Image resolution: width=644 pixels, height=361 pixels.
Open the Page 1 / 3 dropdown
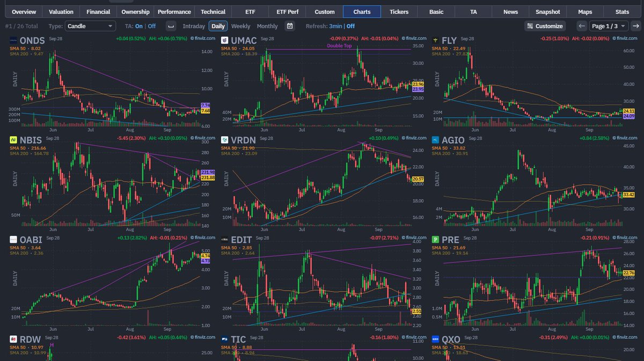[x=608, y=26]
